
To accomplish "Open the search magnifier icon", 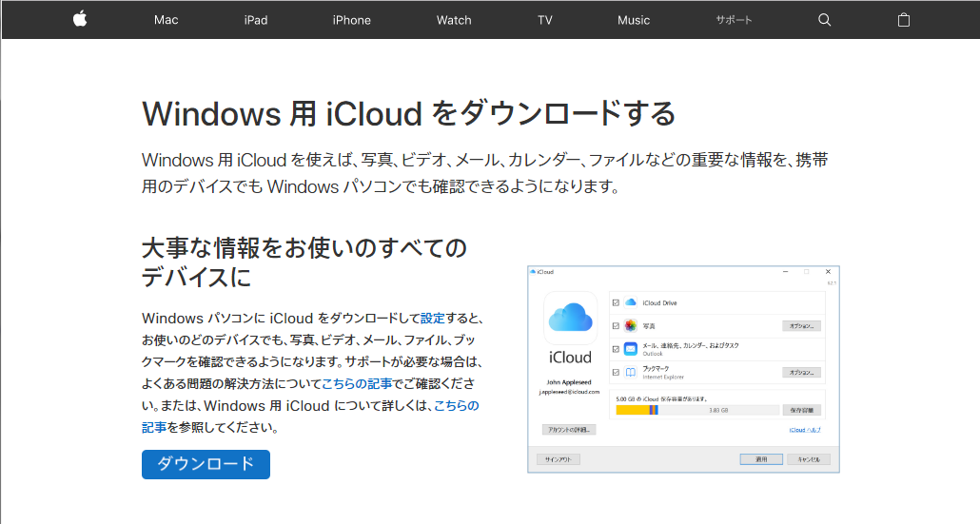I will (824, 20).
